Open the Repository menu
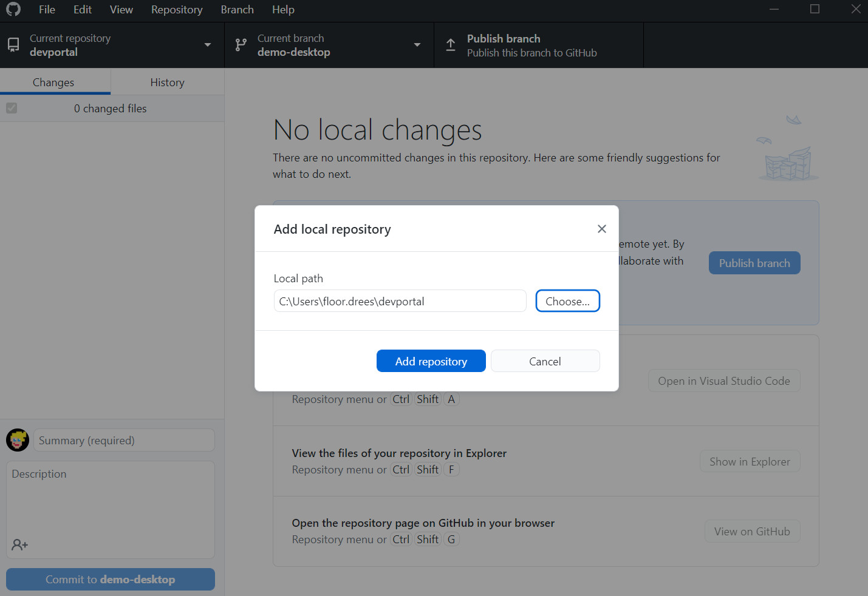868x596 pixels. (176, 10)
